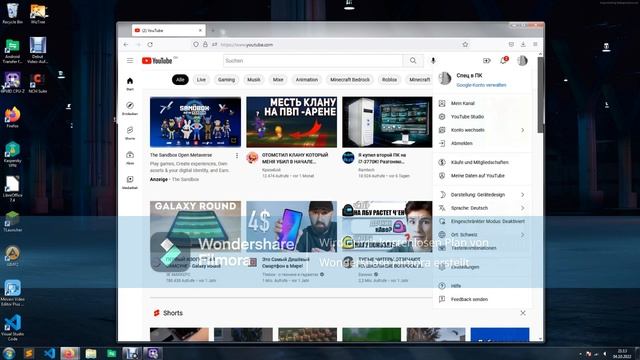Screen dimensions: 640x360
Task: Expand Sprache: Deutsch option
Action: pos(482,208)
